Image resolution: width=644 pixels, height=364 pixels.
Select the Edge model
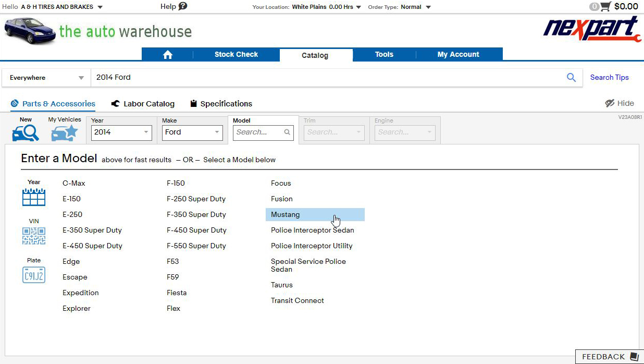click(71, 261)
